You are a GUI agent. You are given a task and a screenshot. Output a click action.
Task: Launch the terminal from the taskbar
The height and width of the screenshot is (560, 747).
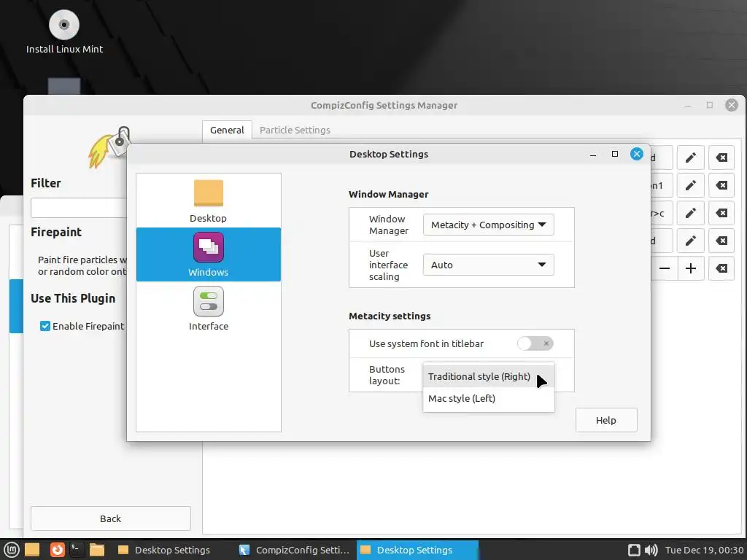76,550
